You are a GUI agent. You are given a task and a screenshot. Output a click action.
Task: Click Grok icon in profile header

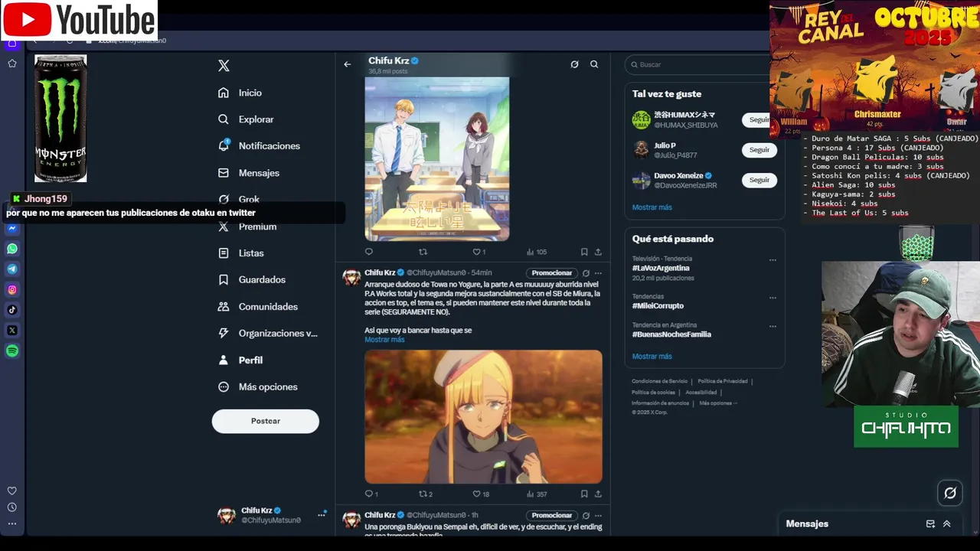[574, 64]
